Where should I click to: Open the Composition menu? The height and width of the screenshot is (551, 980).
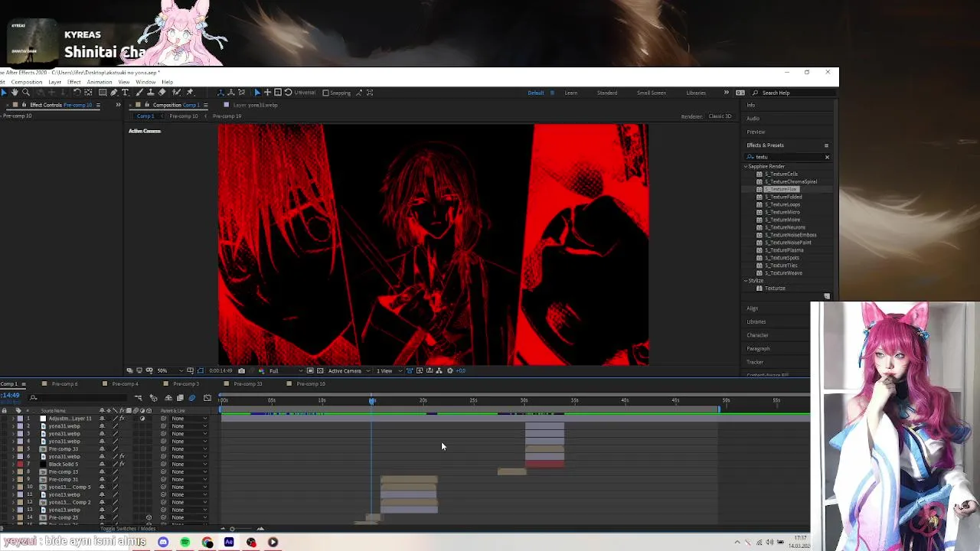click(x=26, y=82)
